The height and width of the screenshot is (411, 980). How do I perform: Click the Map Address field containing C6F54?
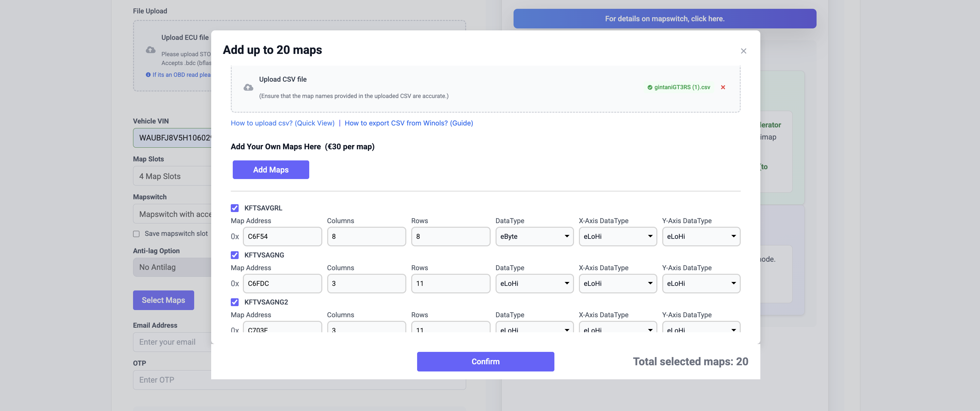pos(283,236)
